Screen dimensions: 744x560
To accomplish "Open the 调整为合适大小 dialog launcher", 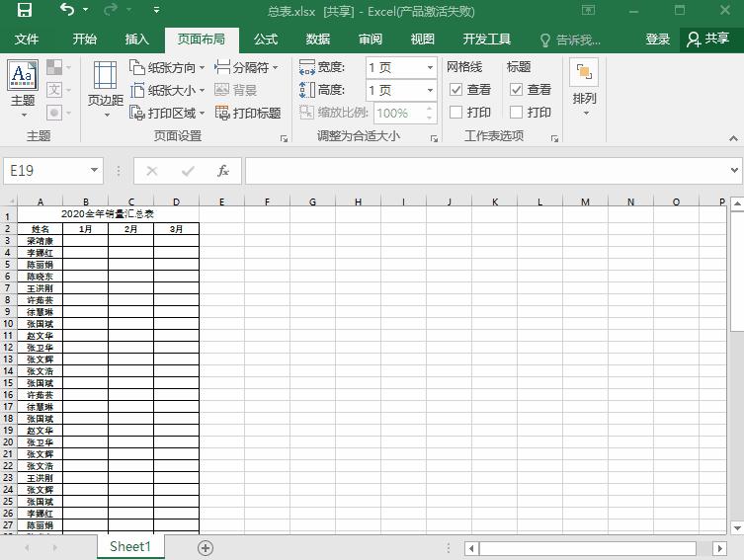I will coord(434,138).
